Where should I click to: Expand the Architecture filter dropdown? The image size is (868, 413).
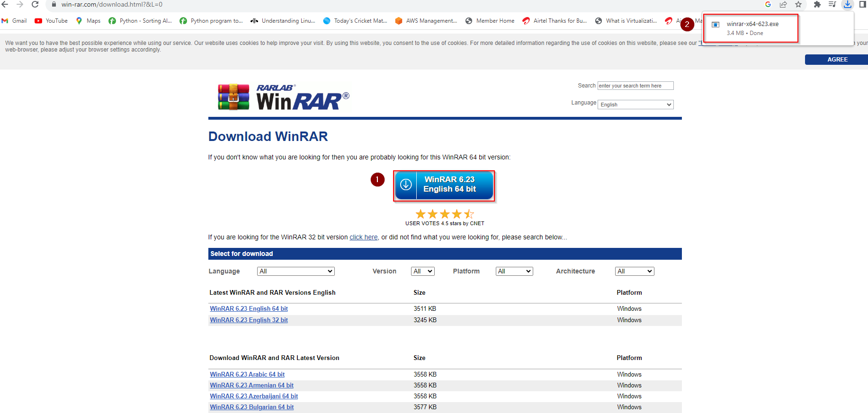pyautogui.click(x=635, y=271)
